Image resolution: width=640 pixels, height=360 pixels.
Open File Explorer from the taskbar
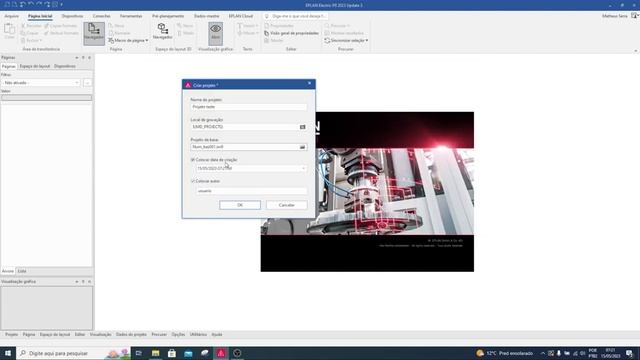[156, 353]
